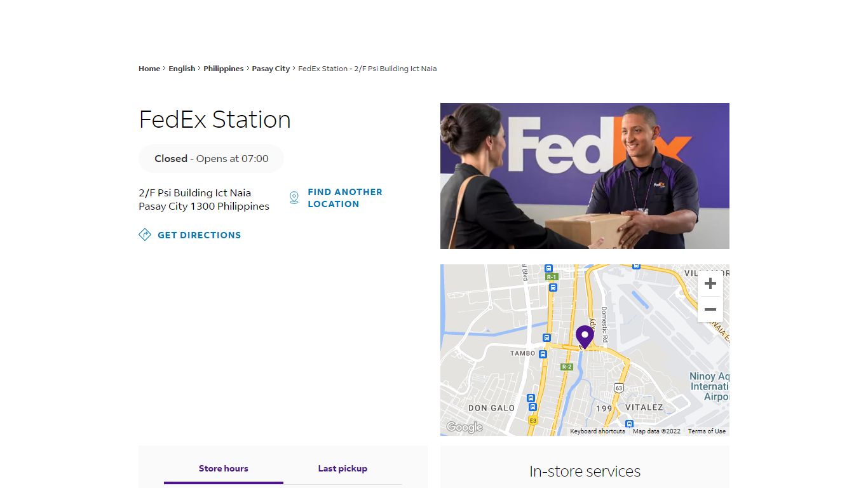The height and width of the screenshot is (488, 868).
Task: Open map Keyboard shortcuts
Action: coord(597,431)
